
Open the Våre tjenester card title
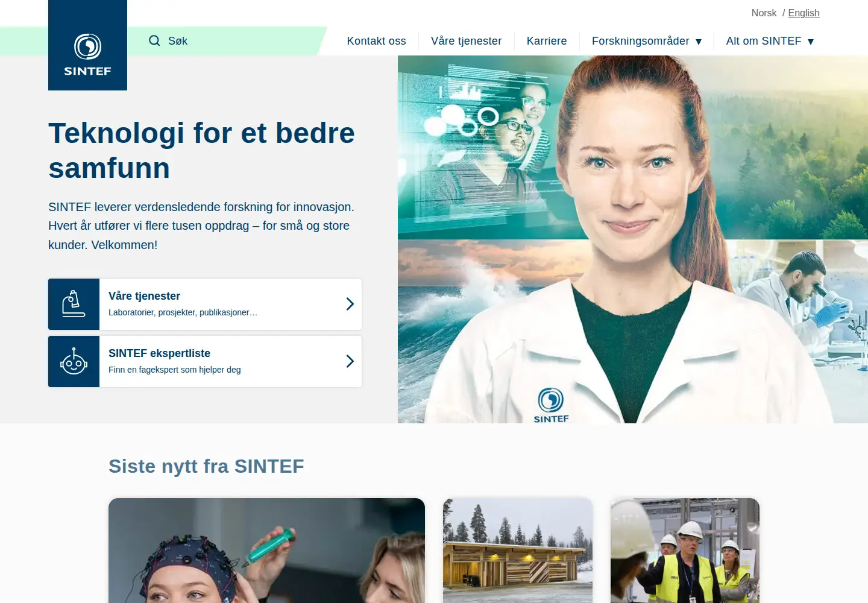click(144, 296)
